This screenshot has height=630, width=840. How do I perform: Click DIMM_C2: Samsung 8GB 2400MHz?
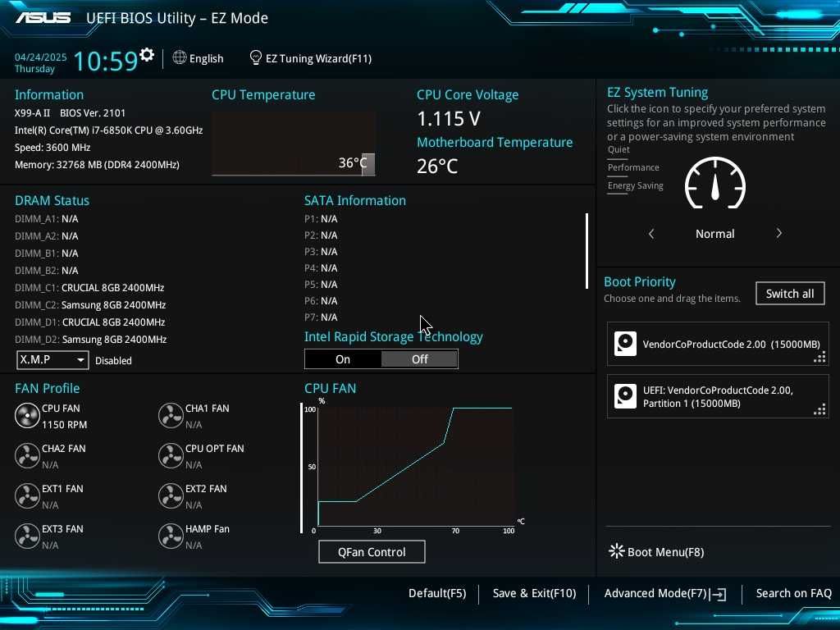pyautogui.click(x=90, y=305)
